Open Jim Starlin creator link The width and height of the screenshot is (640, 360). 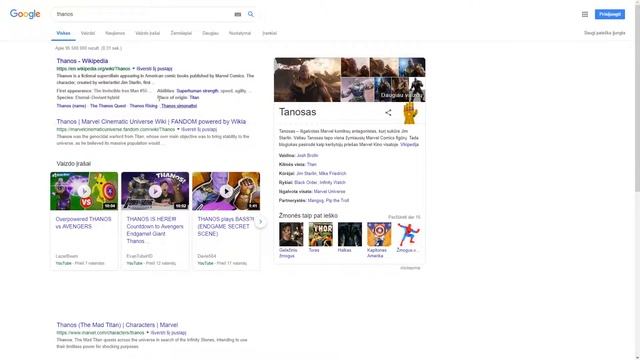coord(306,173)
